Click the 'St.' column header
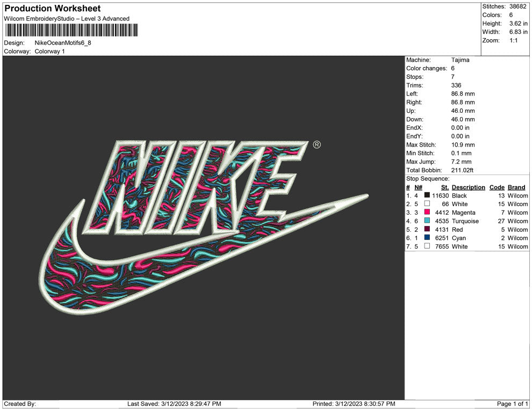Viewport: 532px width, 409px height. (x=445, y=187)
